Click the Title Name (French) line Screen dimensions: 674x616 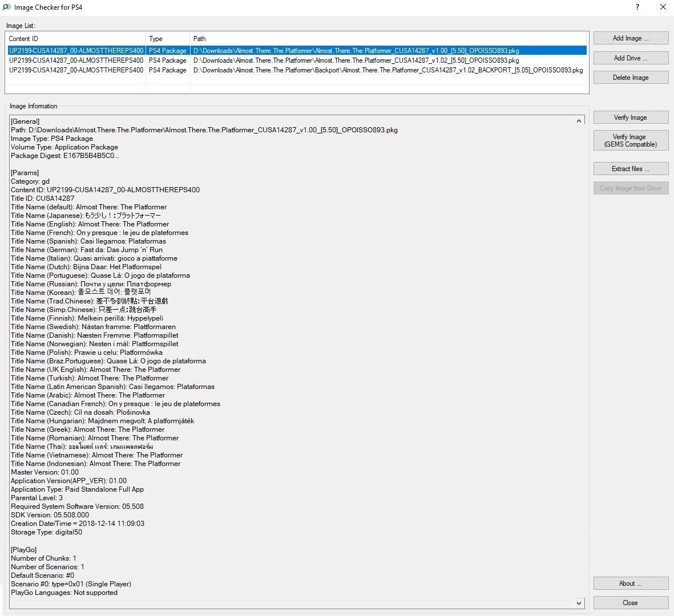pos(99,233)
